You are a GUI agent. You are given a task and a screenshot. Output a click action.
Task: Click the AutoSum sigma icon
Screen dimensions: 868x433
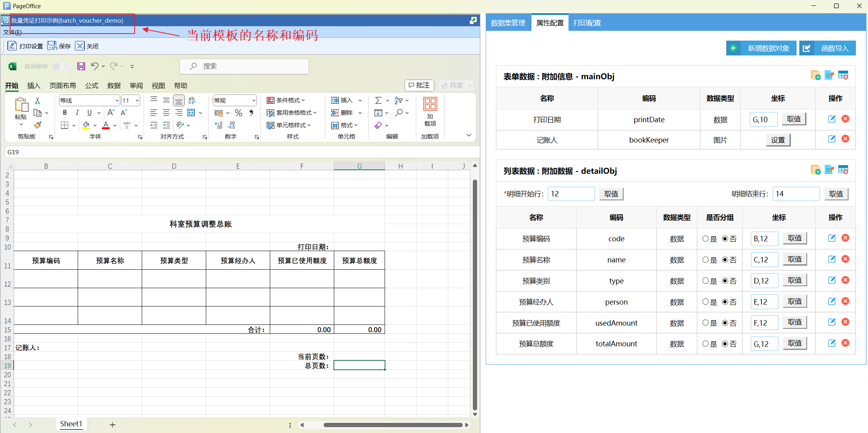click(x=378, y=100)
